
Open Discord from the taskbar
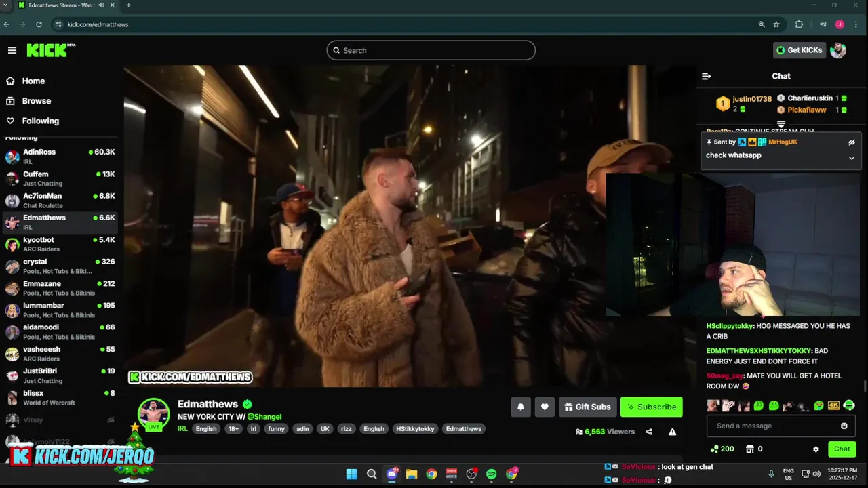click(391, 474)
